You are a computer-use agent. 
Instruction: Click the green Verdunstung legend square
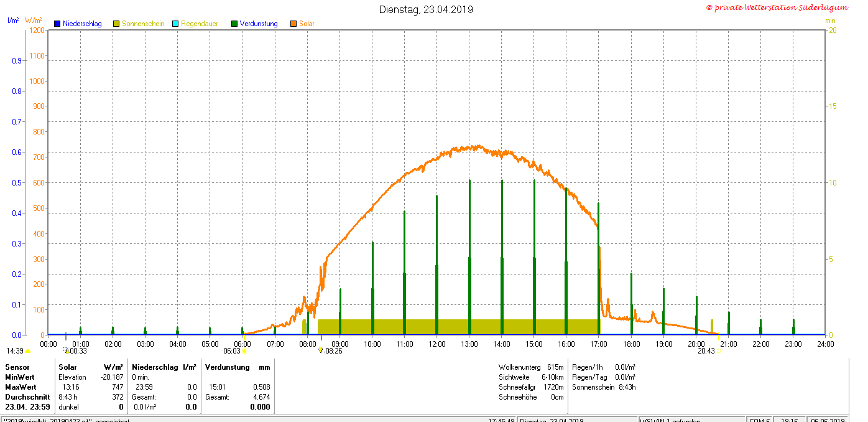tap(234, 24)
